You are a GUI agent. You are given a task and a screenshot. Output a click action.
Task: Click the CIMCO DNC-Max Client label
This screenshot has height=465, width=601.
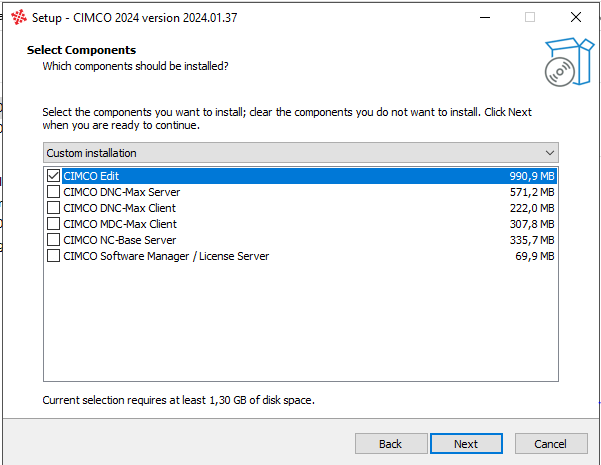pos(119,208)
